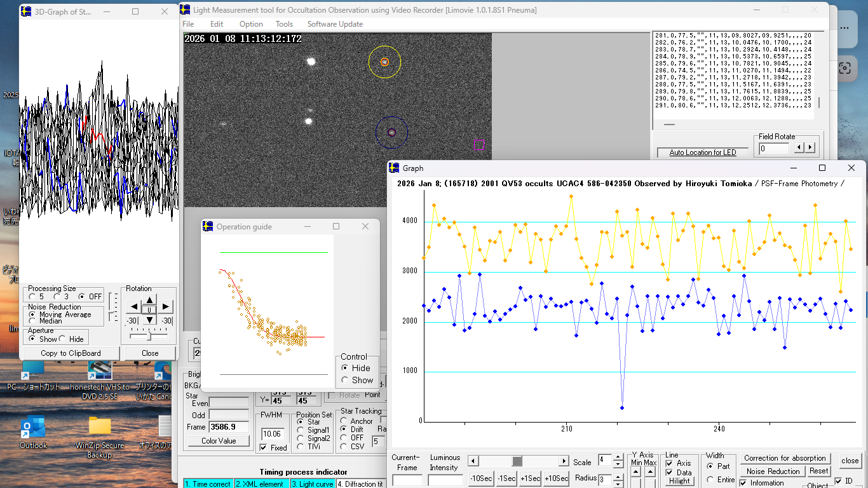Viewport: 868px width, 488px height.
Task: Rotate the 3D graph right with arrow
Action: (x=165, y=307)
